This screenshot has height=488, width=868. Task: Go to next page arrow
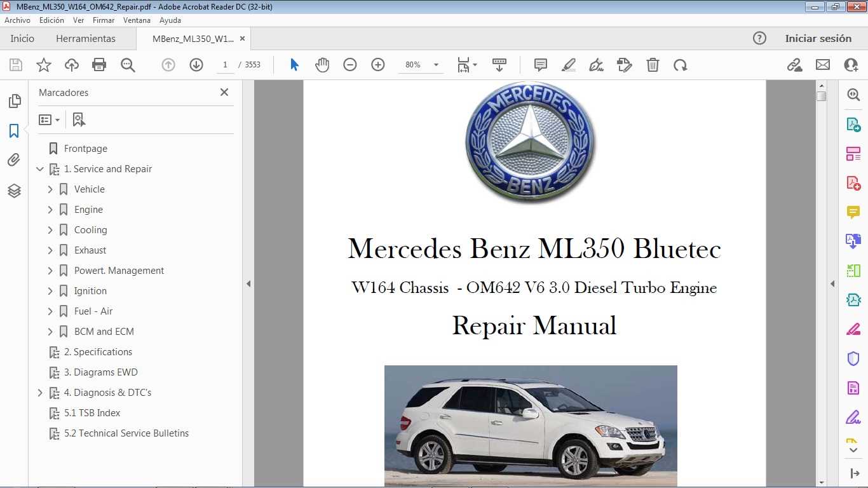pyautogui.click(x=196, y=65)
